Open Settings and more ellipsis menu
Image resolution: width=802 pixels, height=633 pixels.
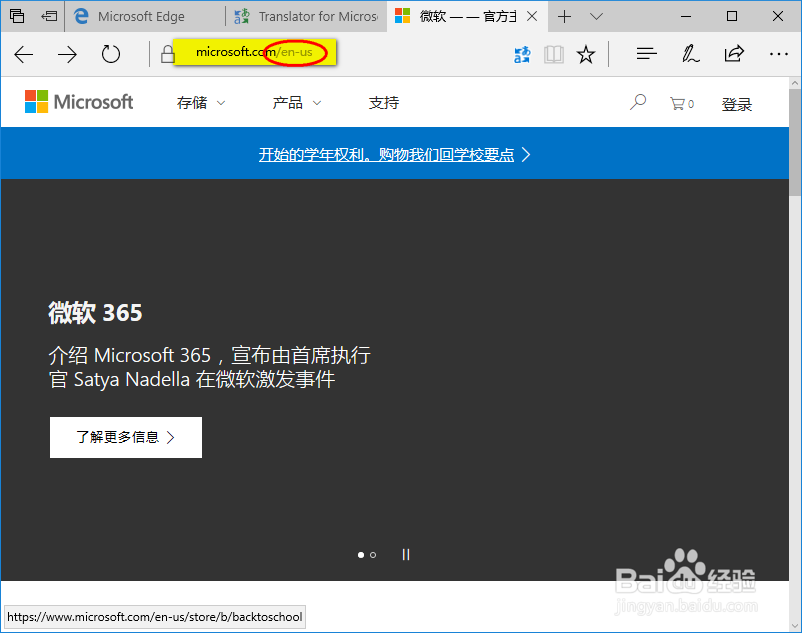click(778, 54)
